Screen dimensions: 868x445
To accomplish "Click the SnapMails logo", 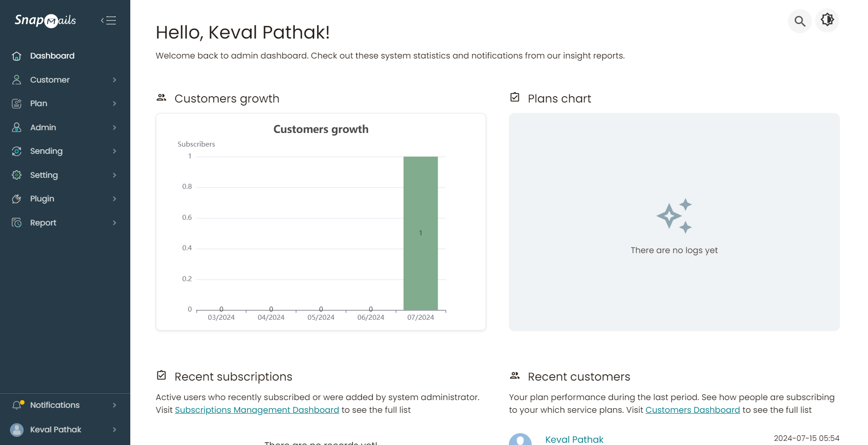I will pyautogui.click(x=45, y=20).
